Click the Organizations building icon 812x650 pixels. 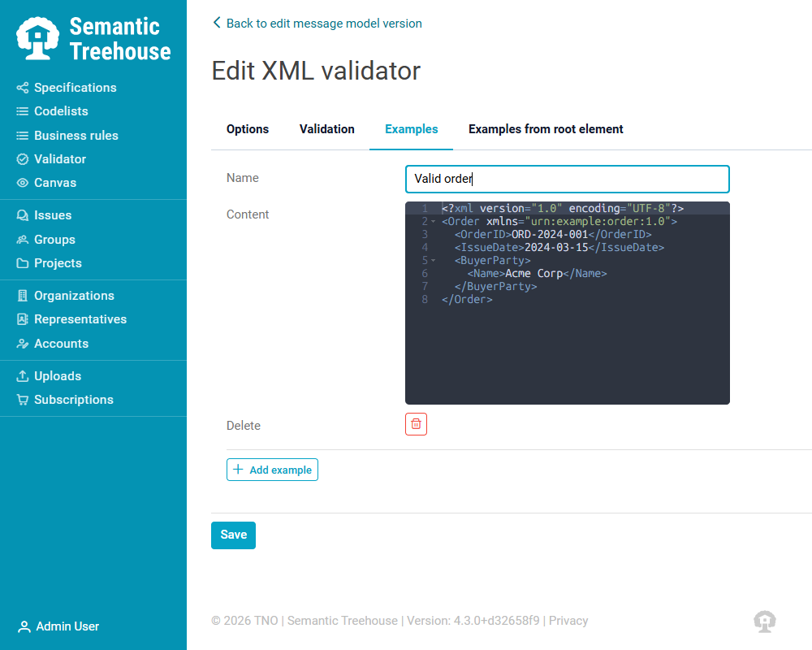(x=22, y=296)
